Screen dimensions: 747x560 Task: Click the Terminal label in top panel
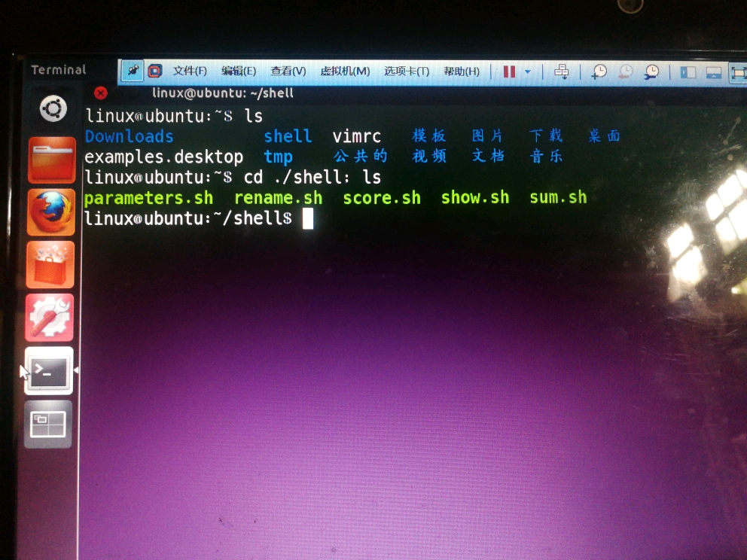[58, 70]
